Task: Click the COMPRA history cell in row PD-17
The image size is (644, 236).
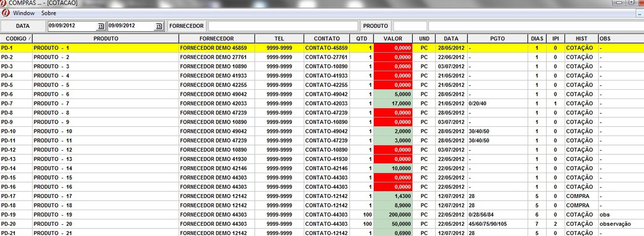Action: click(x=581, y=196)
